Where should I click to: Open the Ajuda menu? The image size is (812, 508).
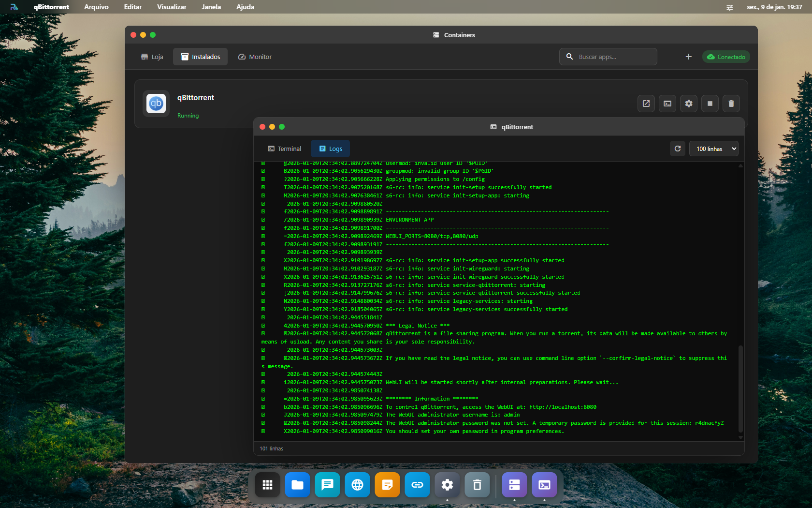(x=245, y=7)
